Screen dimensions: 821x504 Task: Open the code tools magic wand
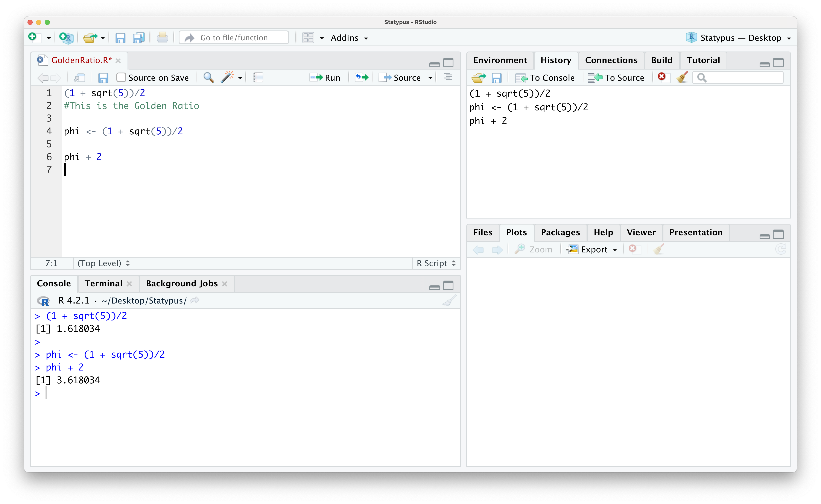pos(227,77)
